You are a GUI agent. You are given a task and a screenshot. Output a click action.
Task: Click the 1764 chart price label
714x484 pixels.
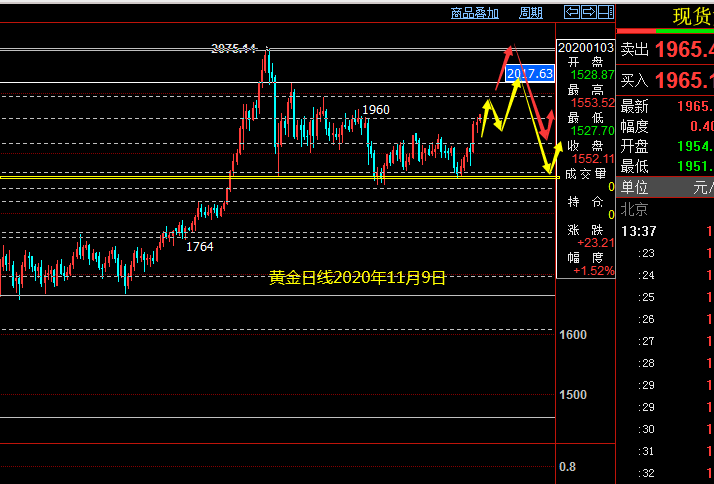tap(199, 247)
